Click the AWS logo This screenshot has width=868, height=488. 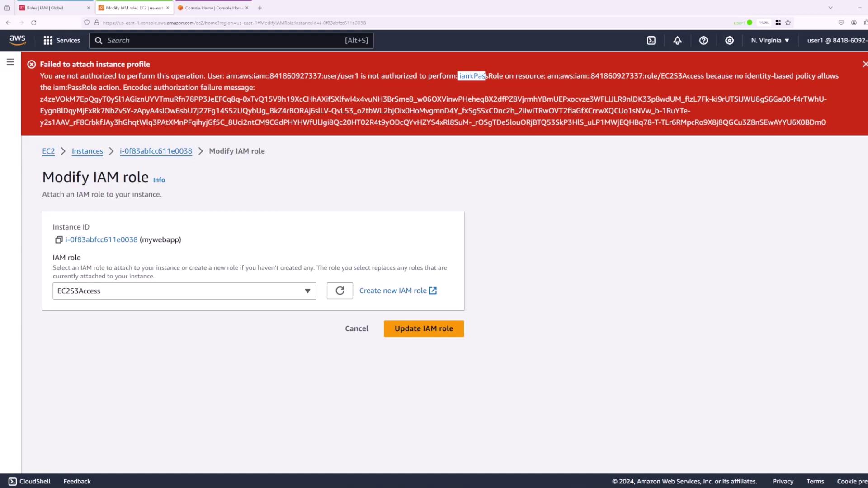pyautogui.click(x=18, y=40)
